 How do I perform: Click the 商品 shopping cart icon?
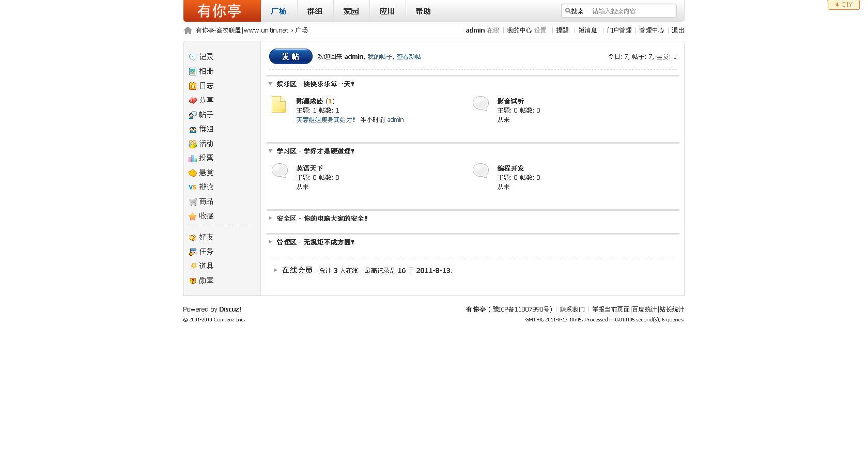193,202
